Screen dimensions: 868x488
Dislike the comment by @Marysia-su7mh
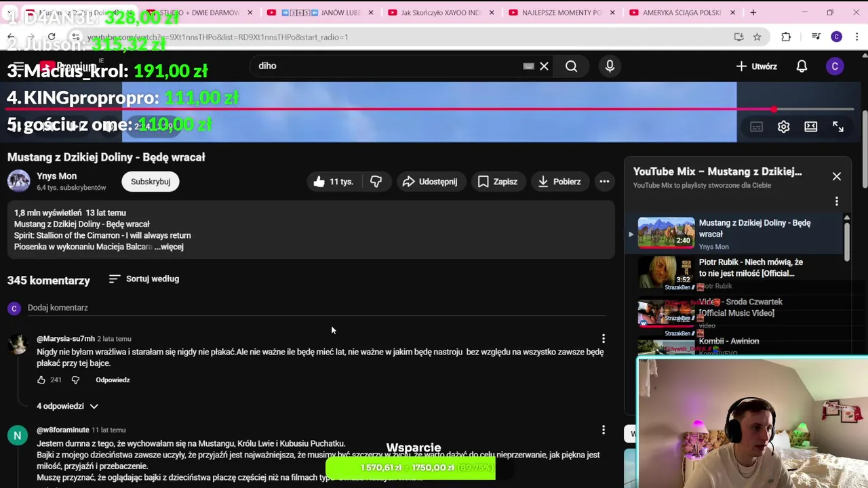[x=75, y=380]
